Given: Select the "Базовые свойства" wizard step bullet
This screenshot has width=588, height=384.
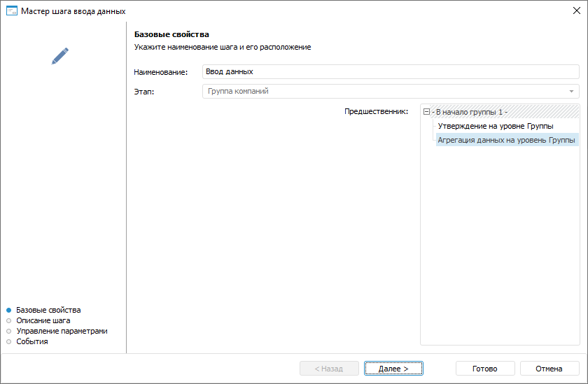Looking at the screenshot, I should click(9, 310).
